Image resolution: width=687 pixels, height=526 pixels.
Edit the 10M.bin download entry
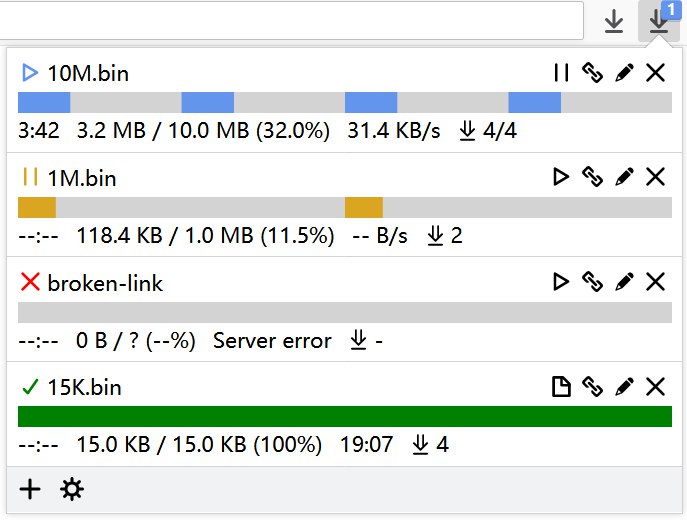point(624,73)
